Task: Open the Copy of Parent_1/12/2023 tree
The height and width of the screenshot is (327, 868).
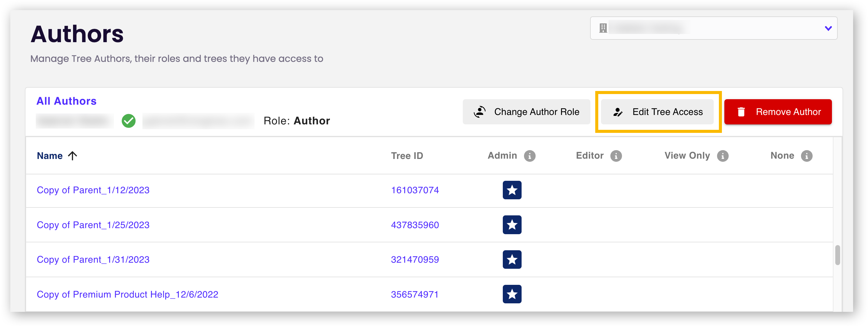Action: 93,190
